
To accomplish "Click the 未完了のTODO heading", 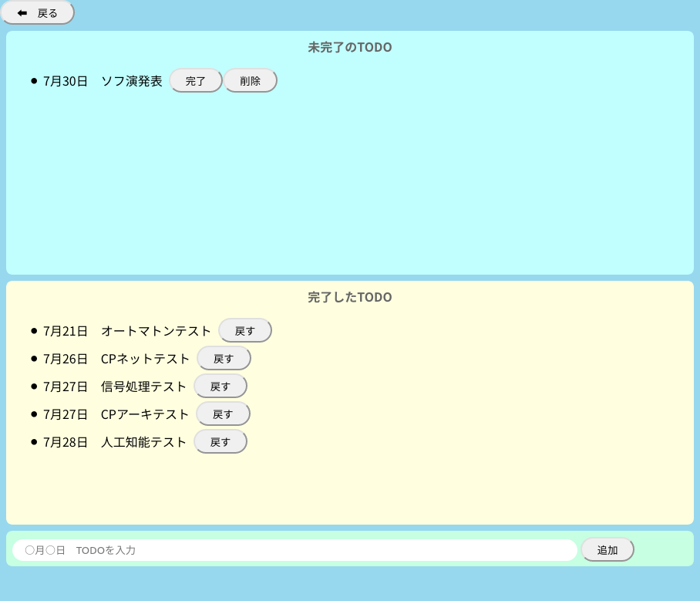I will click(x=350, y=47).
